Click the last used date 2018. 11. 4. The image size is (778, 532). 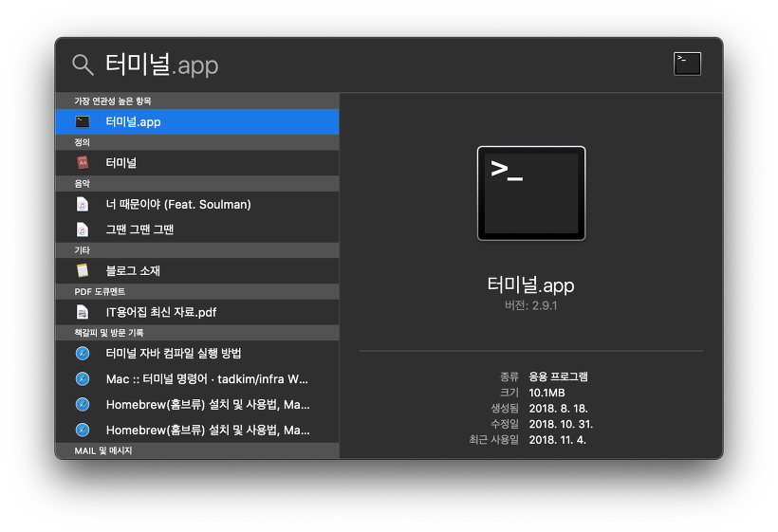tap(557, 440)
